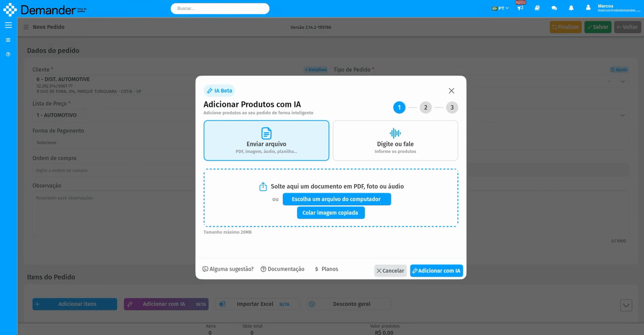Expand the Tipo de Pedido dropdown
The height and width of the screenshot is (335, 644).
[x=622, y=81]
